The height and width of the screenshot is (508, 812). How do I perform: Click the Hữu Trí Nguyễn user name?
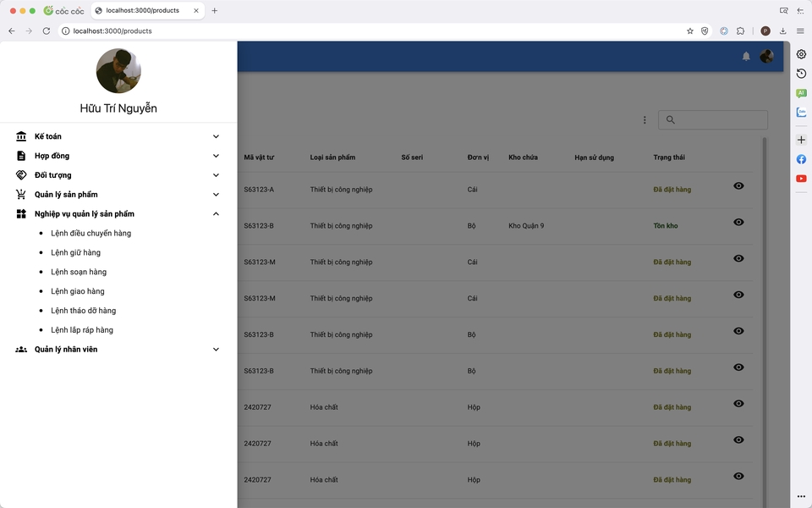tap(118, 108)
